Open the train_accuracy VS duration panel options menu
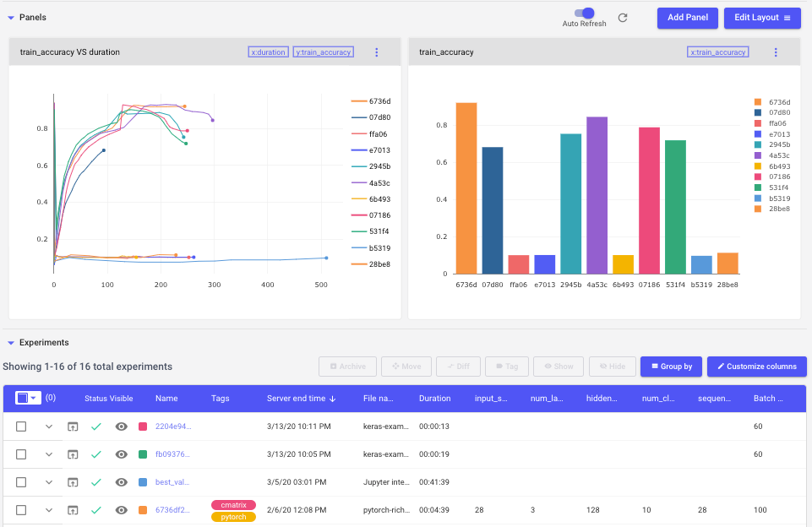This screenshot has width=812, height=527. coord(377,52)
